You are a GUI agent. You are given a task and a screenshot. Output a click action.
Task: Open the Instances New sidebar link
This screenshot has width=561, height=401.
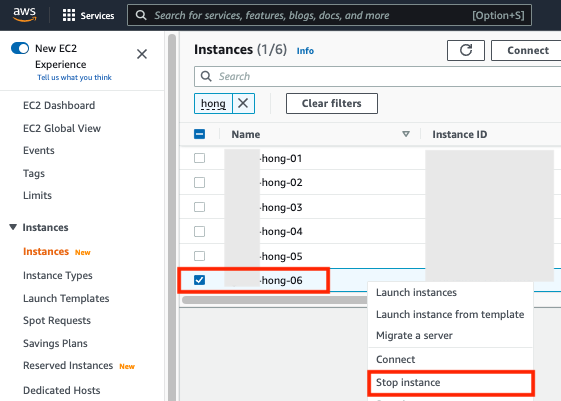[x=46, y=251]
